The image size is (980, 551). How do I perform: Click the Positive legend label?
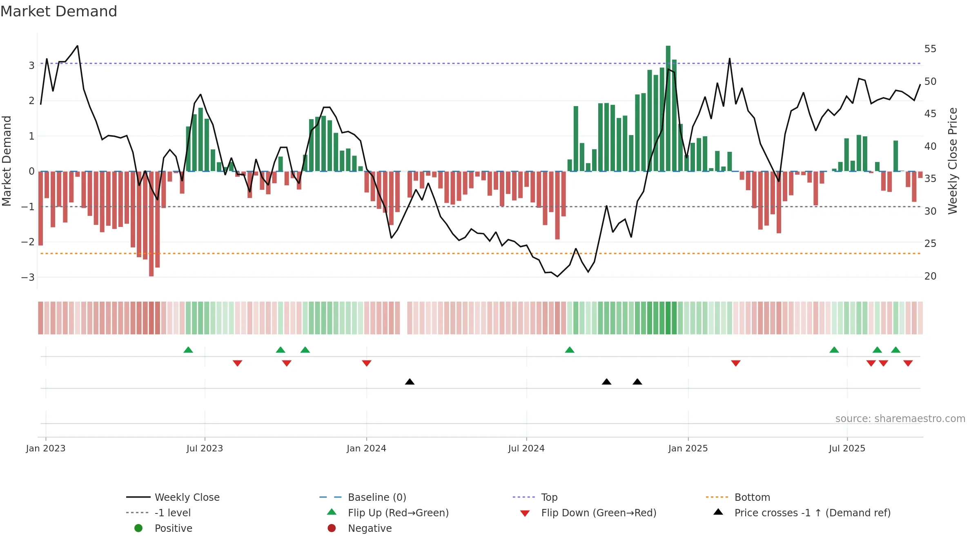tap(173, 528)
